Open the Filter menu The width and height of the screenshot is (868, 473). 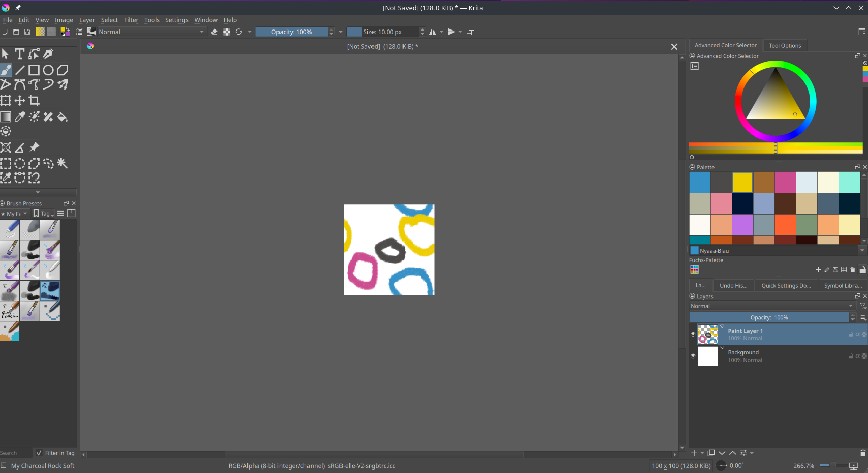coord(131,20)
